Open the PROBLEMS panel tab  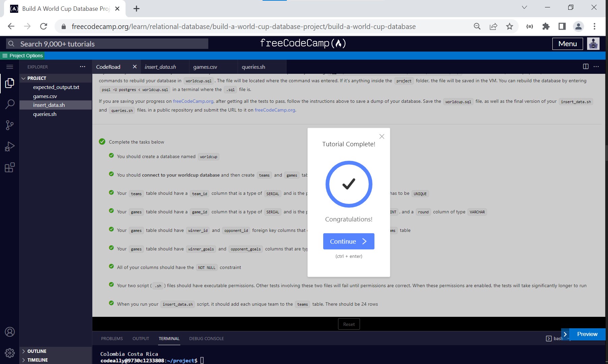[112, 339]
